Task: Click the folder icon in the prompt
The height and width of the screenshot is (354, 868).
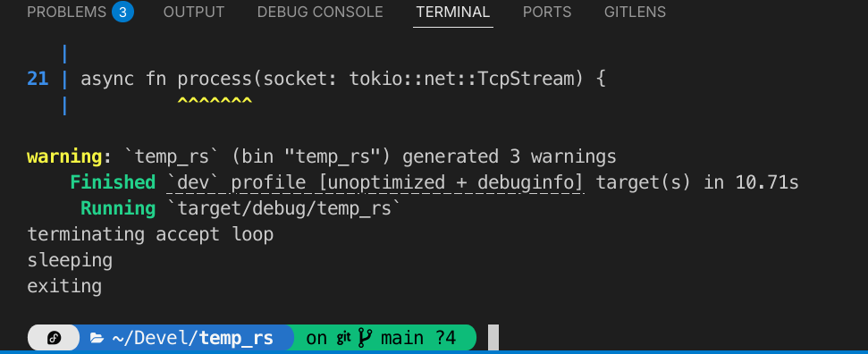Action: (x=97, y=338)
